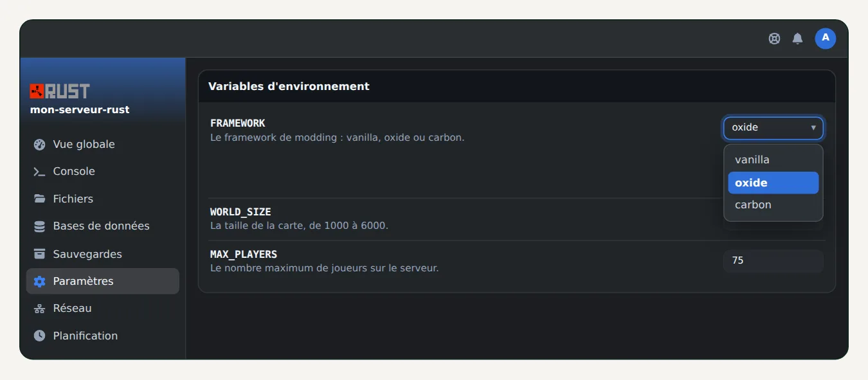Image resolution: width=868 pixels, height=380 pixels.
Task: Click the MAX_PLAYERS field showing 75
Action: tap(773, 261)
